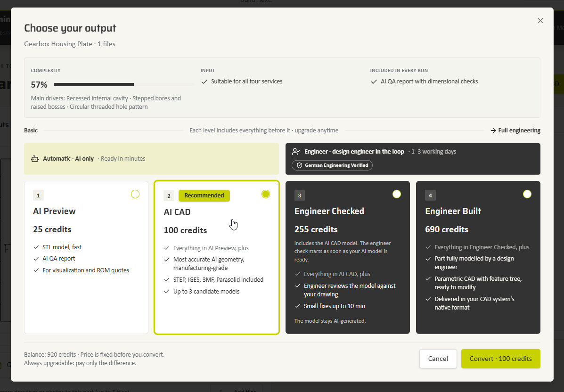Click the Cancel button

(x=438, y=359)
